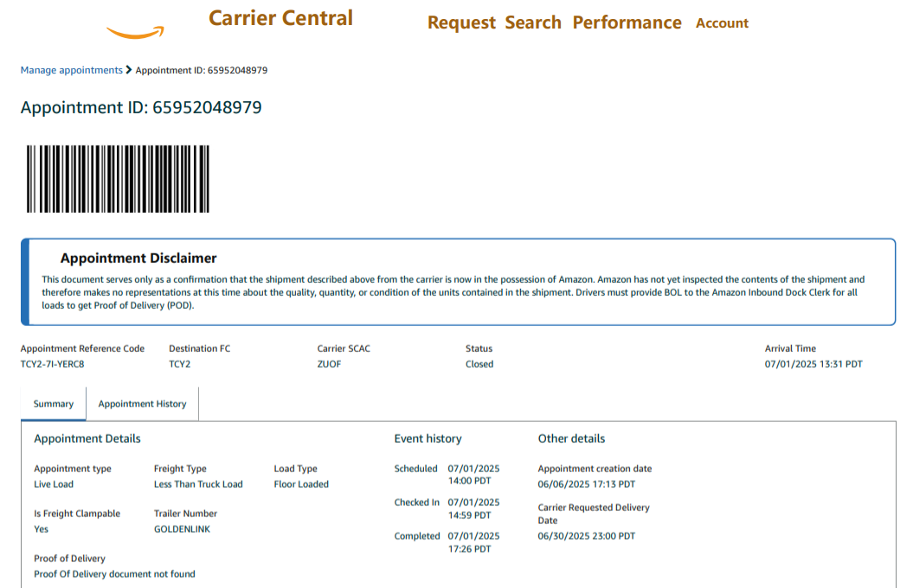
Task: Click the Live Load appointment type
Action: click(54, 484)
